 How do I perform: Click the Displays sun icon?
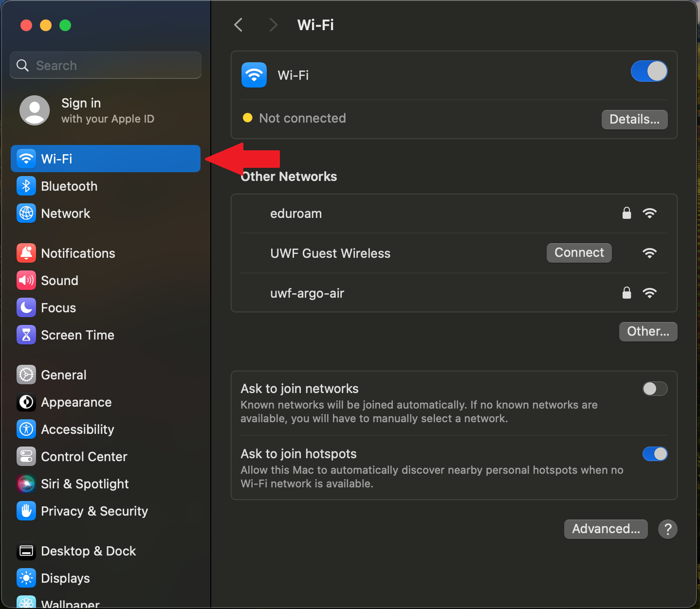26,578
